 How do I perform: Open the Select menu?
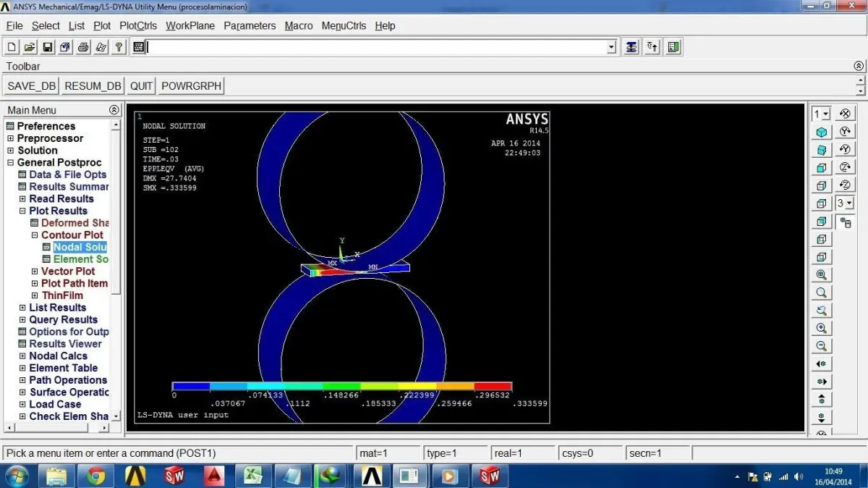tap(46, 25)
